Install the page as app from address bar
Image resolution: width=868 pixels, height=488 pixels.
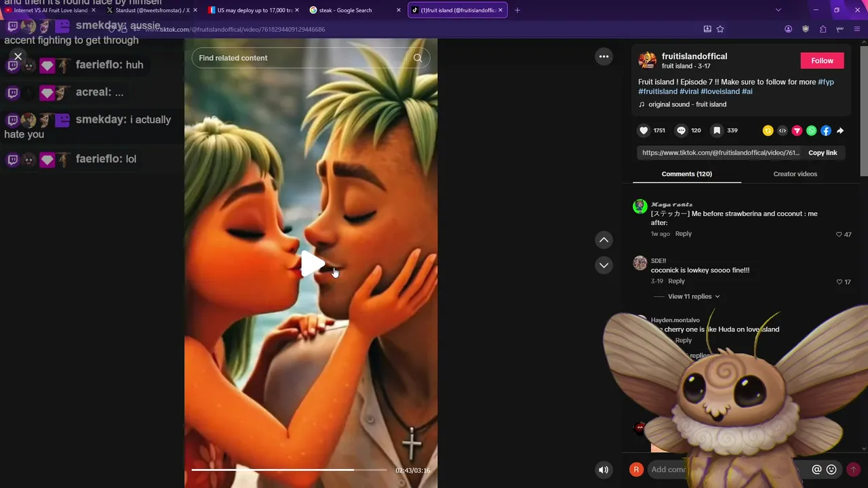(707, 29)
